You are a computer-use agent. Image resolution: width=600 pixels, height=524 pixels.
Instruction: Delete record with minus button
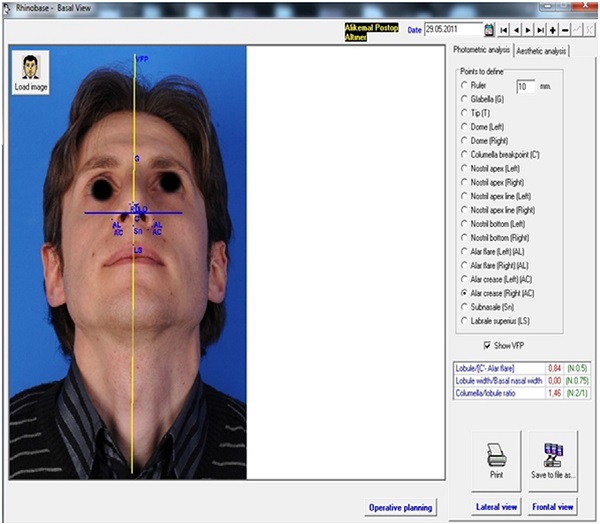pos(564,31)
